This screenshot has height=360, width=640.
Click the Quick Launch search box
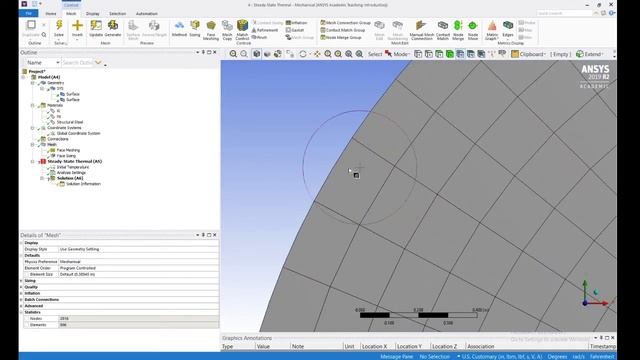[564, 13]
